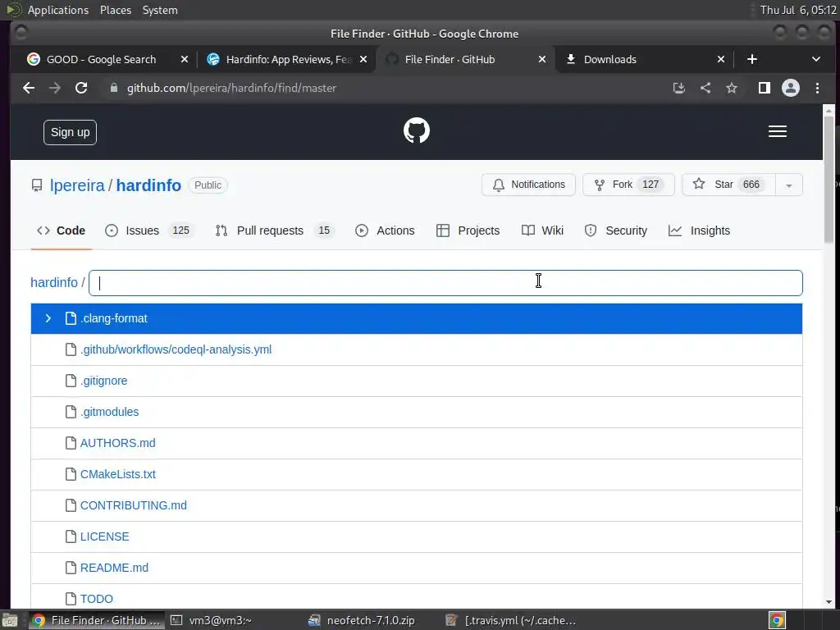Open the Projects tab

pos(468,231)
